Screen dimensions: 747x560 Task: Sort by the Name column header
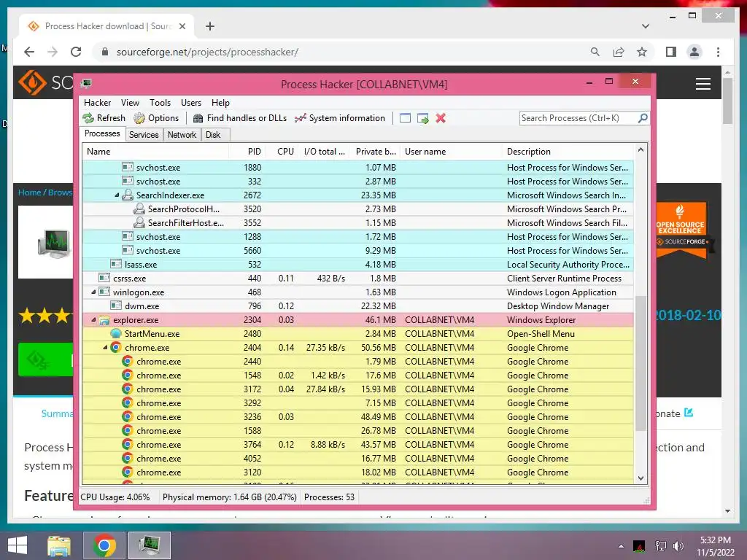click(x=155, y=152)
